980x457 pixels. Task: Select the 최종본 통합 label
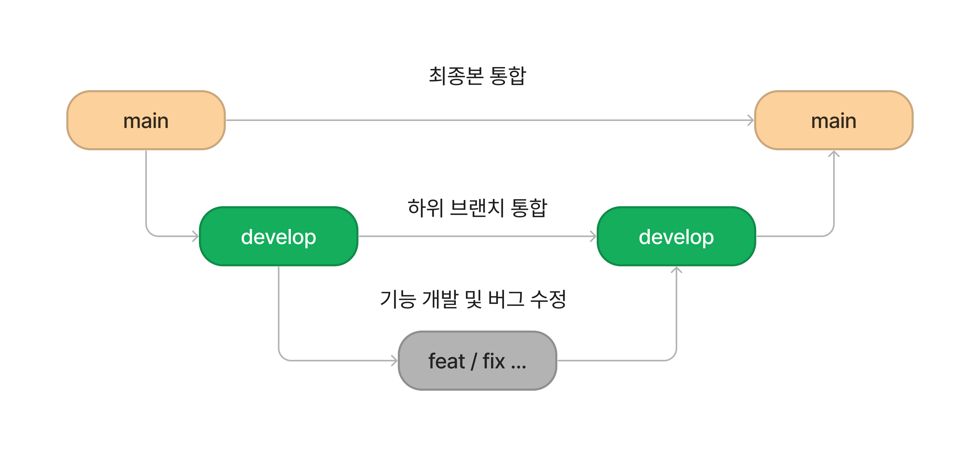[477, 76]
